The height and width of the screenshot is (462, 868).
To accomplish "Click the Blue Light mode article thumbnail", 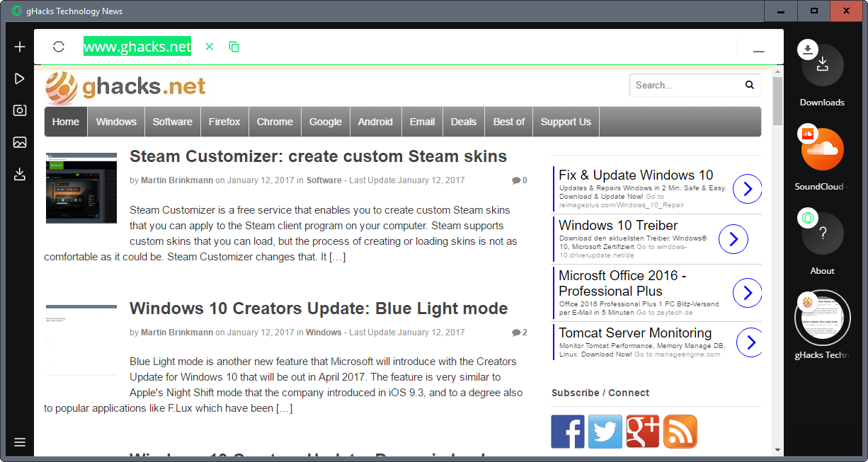I will tap(81, 340).
